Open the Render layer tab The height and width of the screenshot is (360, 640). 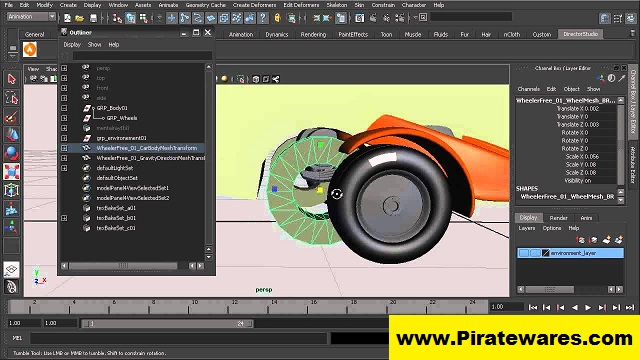pyautogui.click(x=558, y=218)
